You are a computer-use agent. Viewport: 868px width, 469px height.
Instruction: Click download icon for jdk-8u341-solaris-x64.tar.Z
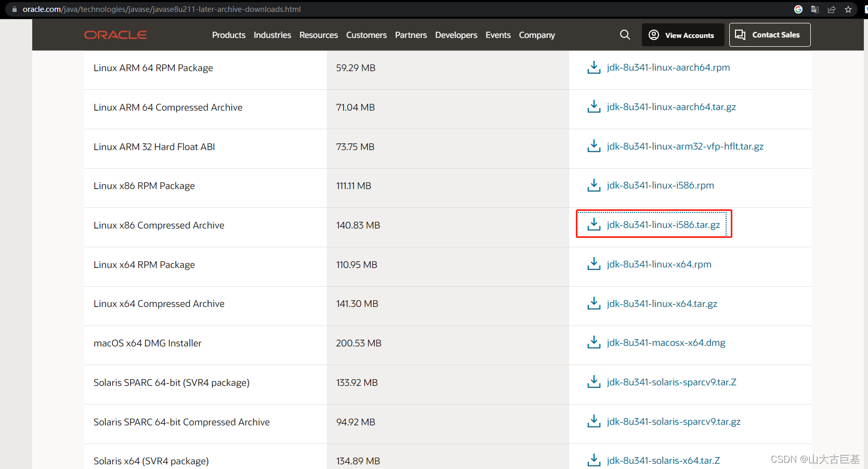pos(594,460)
